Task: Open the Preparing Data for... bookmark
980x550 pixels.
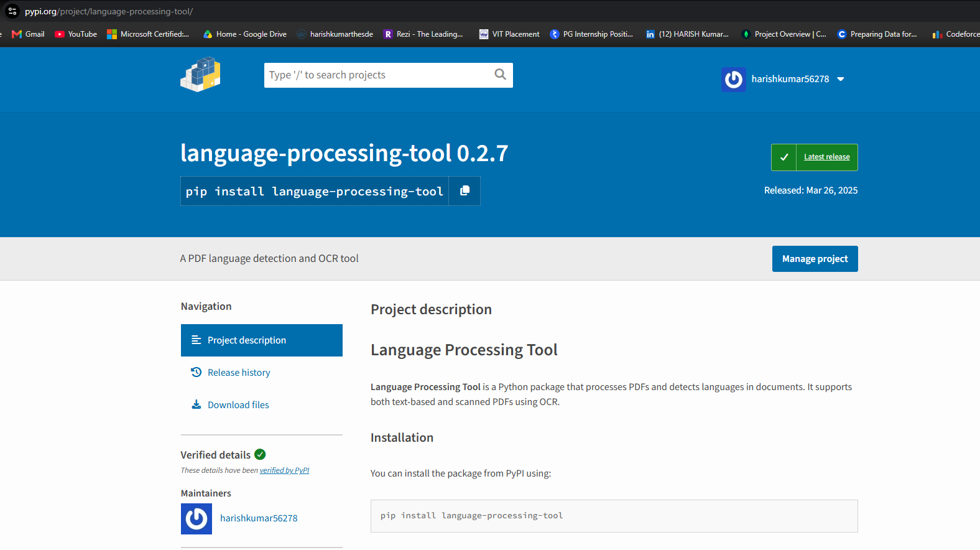Action: [877, 34]
